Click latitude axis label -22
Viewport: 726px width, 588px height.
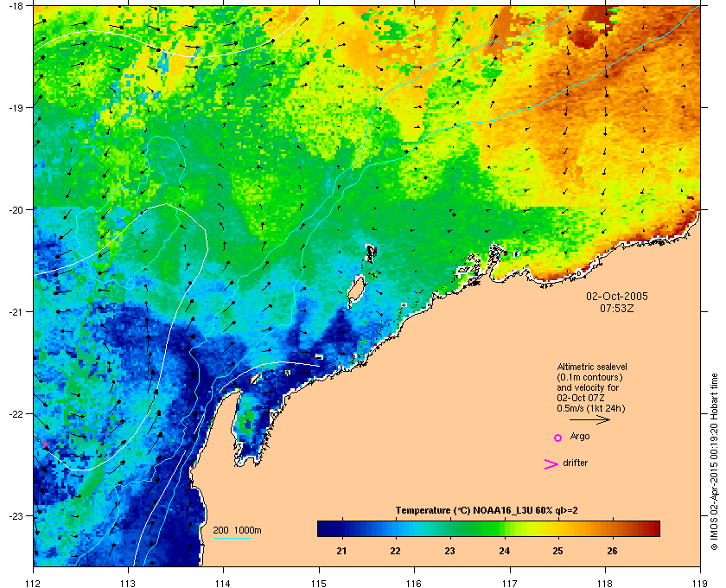[x=16, y=414]
